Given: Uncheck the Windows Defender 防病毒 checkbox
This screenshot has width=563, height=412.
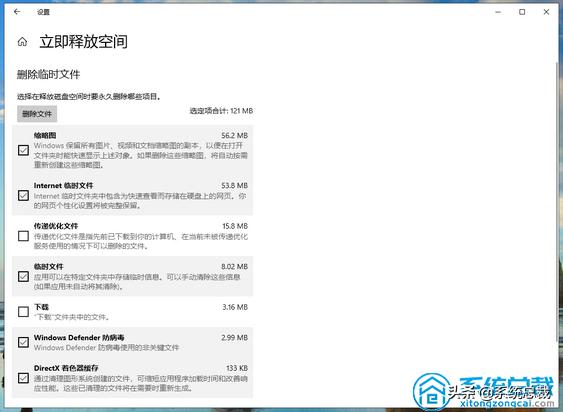Looking at the screenshot, I should coord(23,342).
